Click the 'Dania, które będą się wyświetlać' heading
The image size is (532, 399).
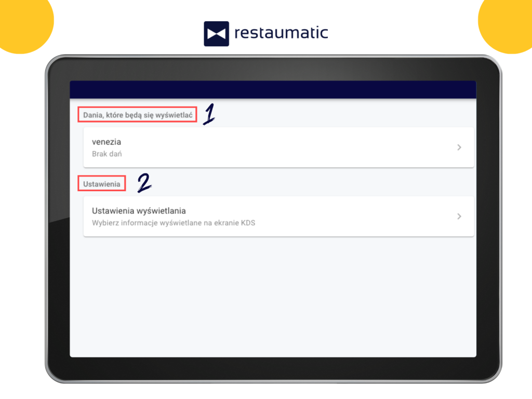[x=138, y=115]
